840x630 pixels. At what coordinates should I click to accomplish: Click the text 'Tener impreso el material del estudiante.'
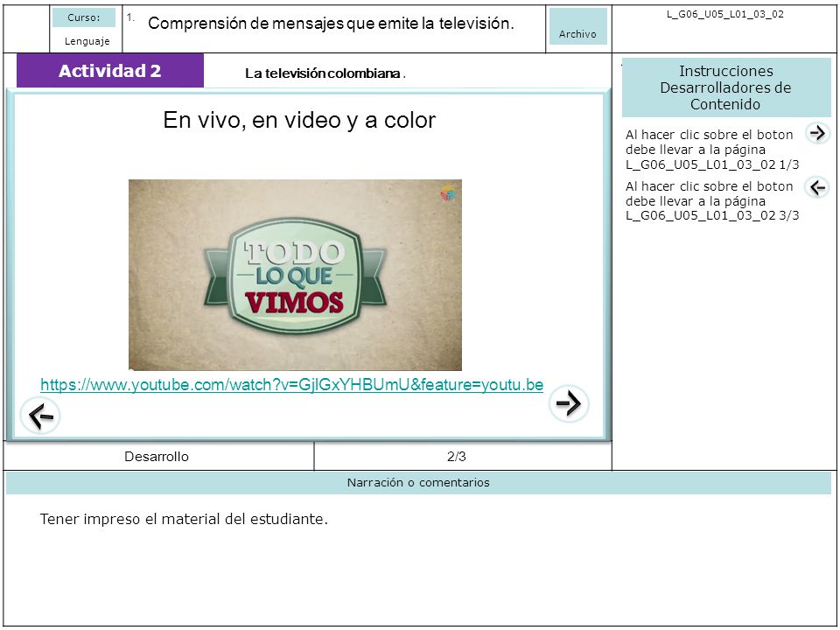pos(184,519)
